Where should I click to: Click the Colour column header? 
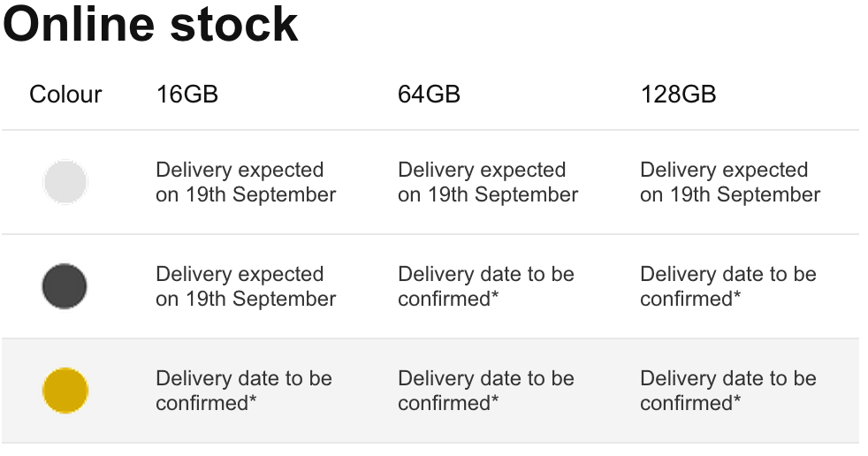pyautogui.click(x=65, y=95)
